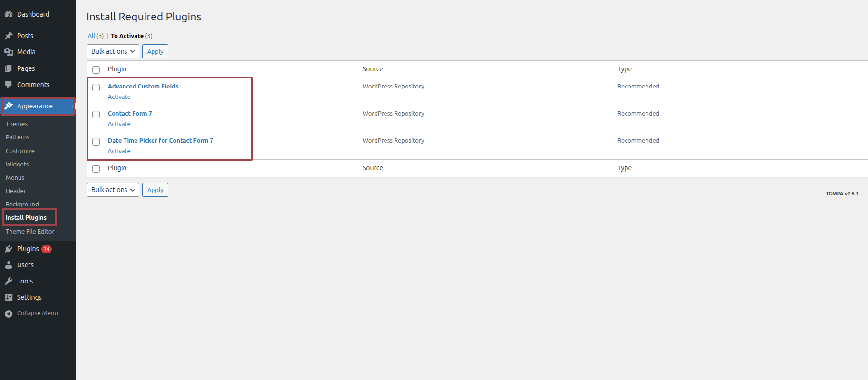Click the Tools wrench icon
Screen dimensions: 868x380
pyautogui.click(x=9, y=281)
